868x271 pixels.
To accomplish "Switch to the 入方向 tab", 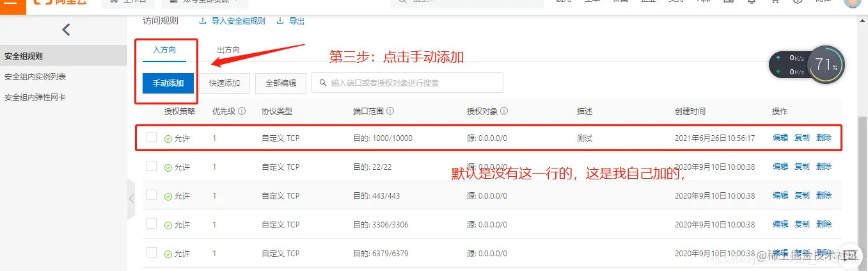I will click(x=164, y=50).
